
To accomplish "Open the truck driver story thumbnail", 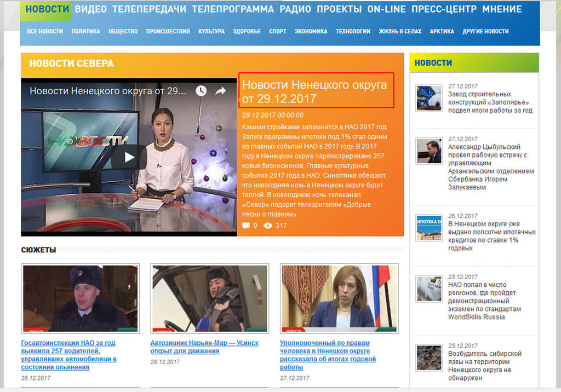I will tap(210, 298).
